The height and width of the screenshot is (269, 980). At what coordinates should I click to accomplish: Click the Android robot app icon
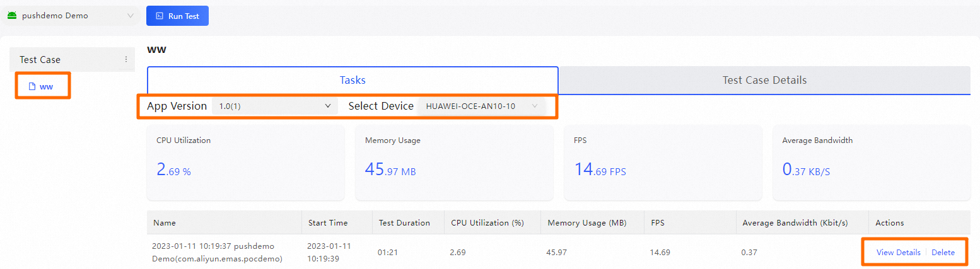click(x=11, y=16)
